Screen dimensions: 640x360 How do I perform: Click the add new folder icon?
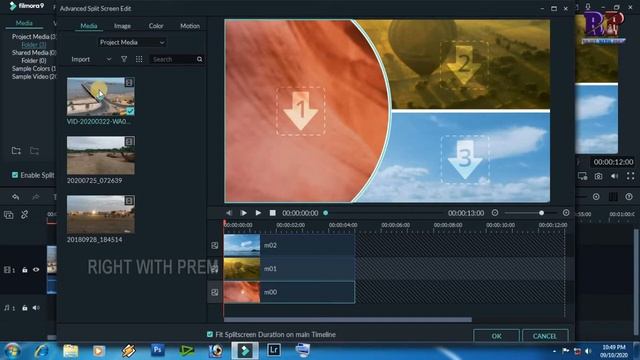pos(16,151)
